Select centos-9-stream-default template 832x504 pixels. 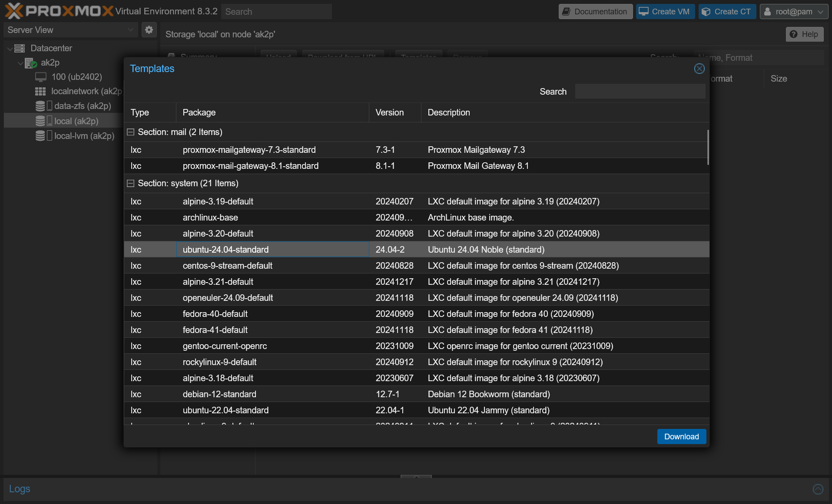[x=417, y=266]
